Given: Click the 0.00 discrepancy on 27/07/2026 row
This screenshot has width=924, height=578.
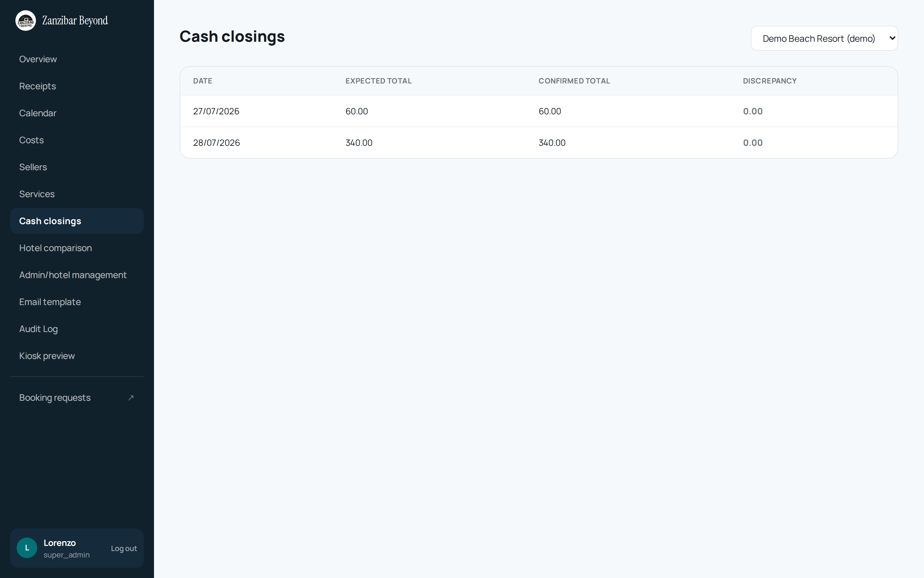Looking at the screenshot, I should tap(753, 111).
